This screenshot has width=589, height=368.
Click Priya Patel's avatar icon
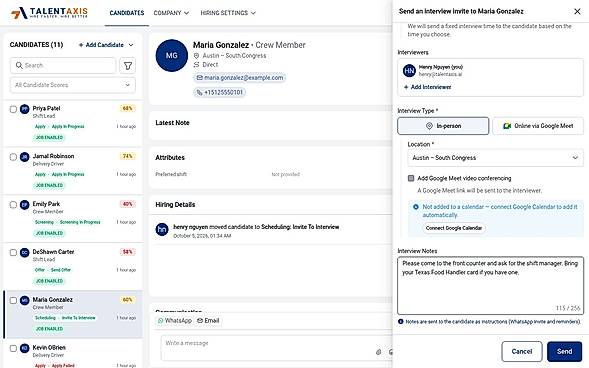point(24,109)
